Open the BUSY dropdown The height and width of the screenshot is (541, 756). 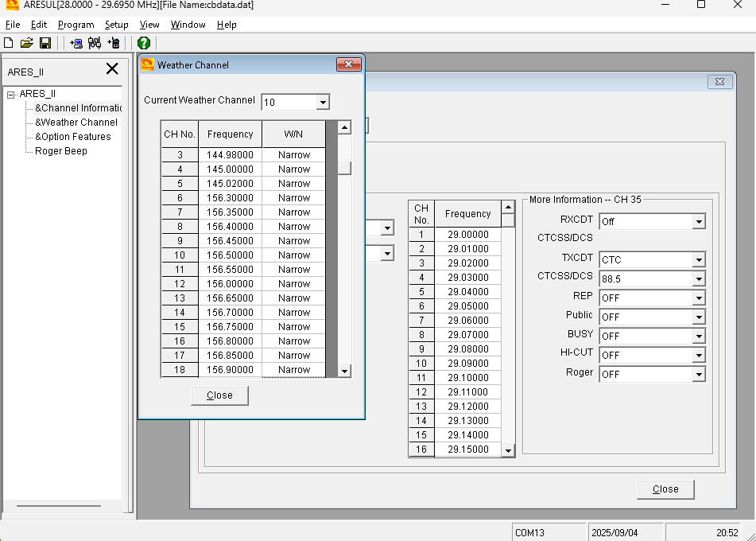point(699,337)
